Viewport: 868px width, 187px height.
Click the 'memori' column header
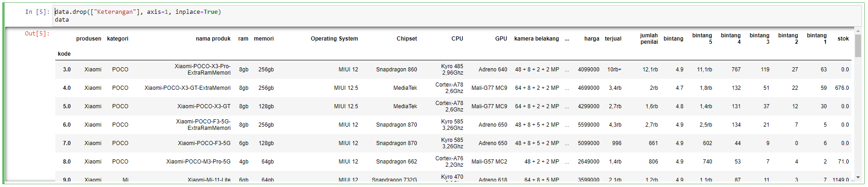coord(264,39)
